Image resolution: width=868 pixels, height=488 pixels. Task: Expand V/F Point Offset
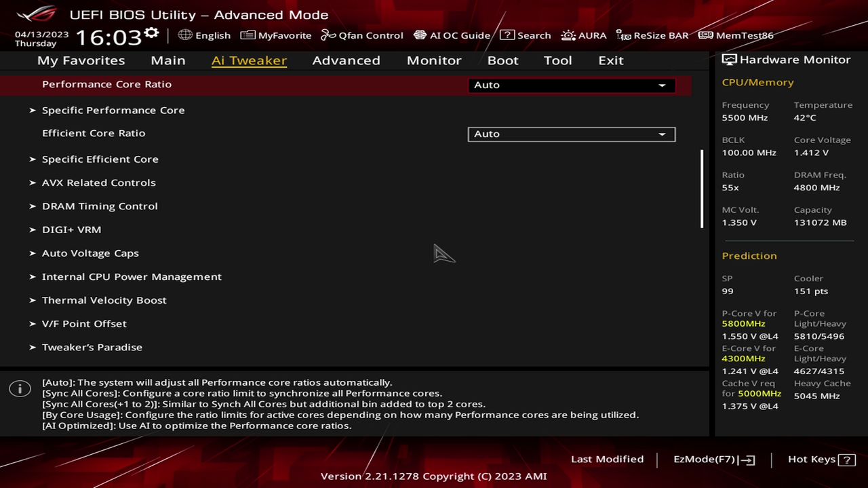coord(84,323)
